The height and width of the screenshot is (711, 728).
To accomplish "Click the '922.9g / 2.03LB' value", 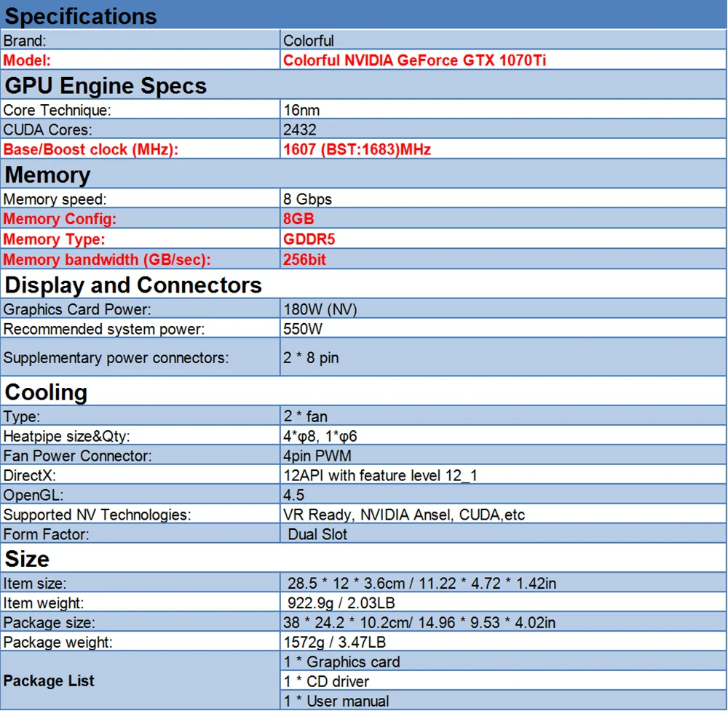I will 341,603.
